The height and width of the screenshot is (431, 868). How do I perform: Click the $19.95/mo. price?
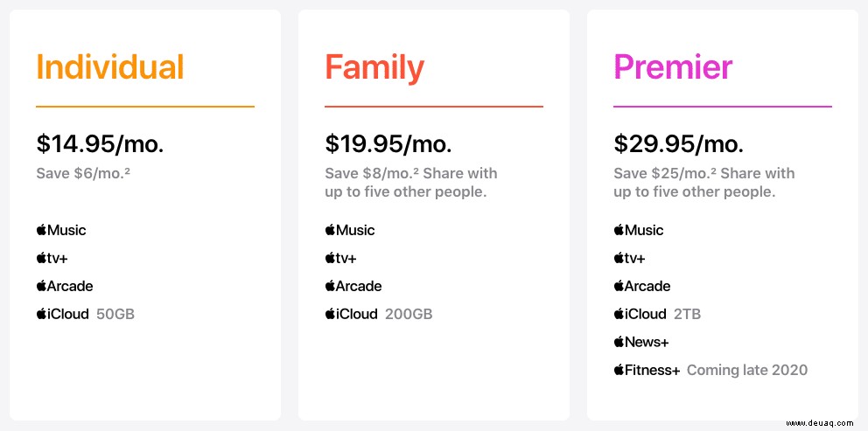tap(388, 144)
